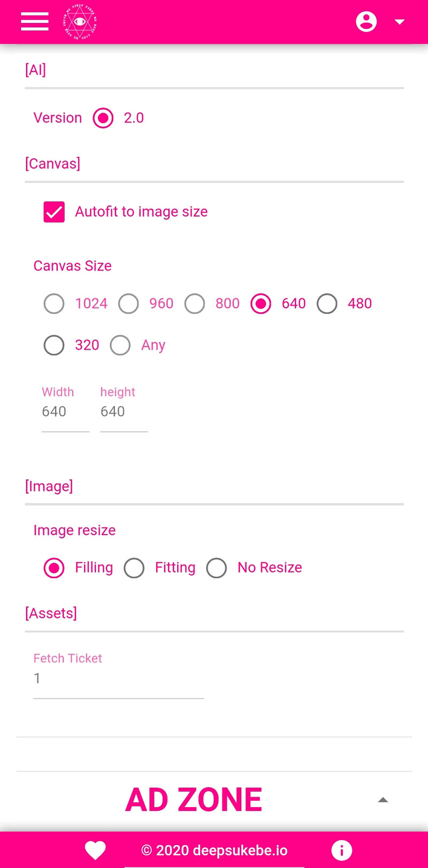Click the info icon in footer

coord(341,850)
